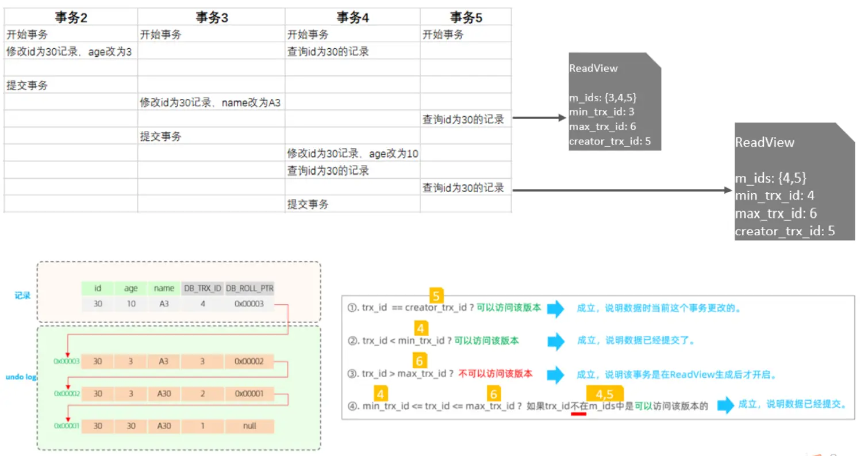Screen dimensions: 868x456
Task: Click the blue arrow beside rule ② min_trx_id
Action: coord(555,341)
